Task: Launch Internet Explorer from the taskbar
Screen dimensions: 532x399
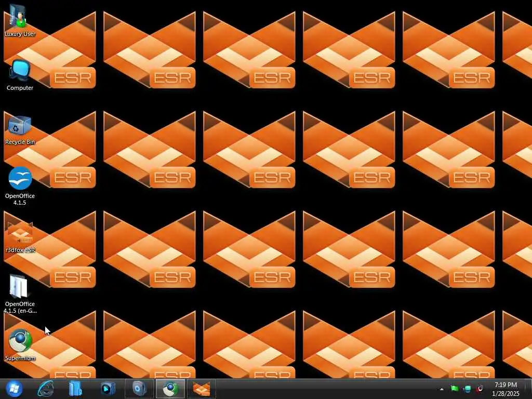Action: [46, 389]
